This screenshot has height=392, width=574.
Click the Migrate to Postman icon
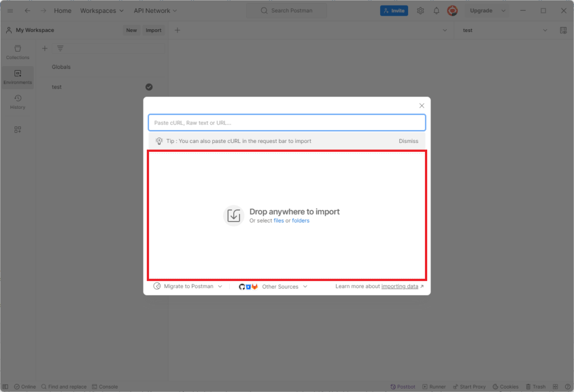tap(157, 286)
